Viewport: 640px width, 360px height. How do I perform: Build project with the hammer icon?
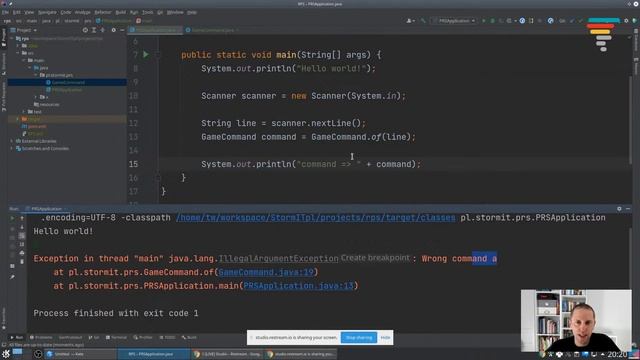click(x=423, y=20)
